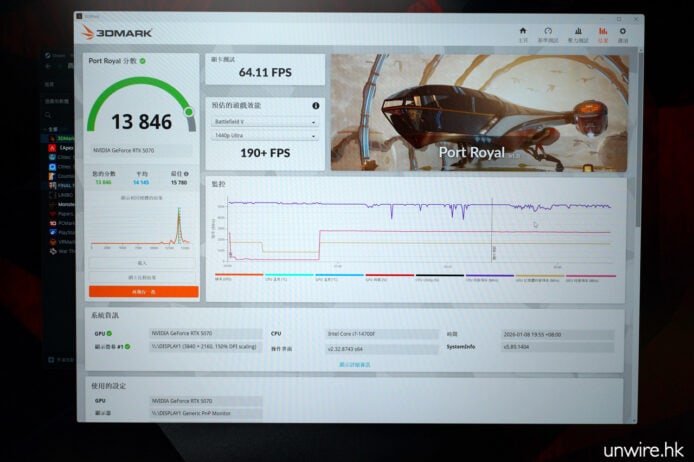Toggle the pink GPU clock legend bar
The width and height of the screenshot is (694, 462).
click(591, 275)
